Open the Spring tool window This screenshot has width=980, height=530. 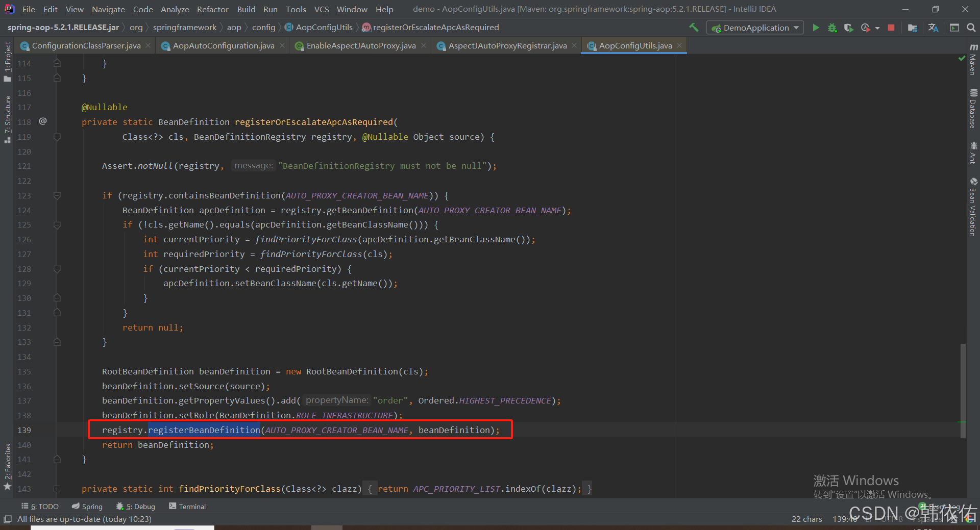87,506
